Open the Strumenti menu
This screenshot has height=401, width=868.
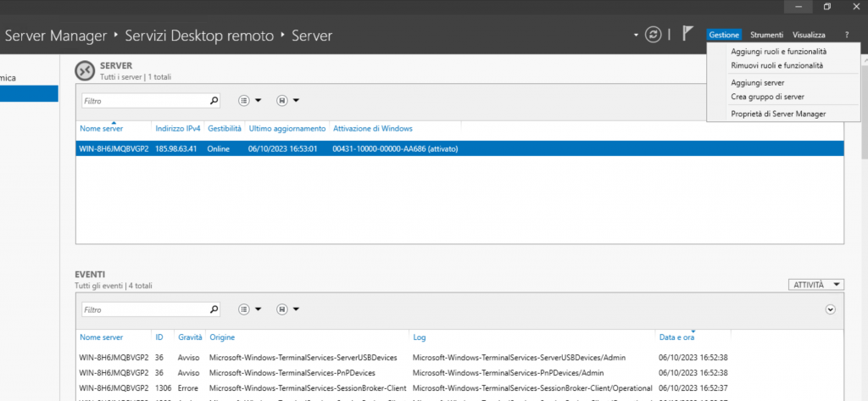coord(766,35)
